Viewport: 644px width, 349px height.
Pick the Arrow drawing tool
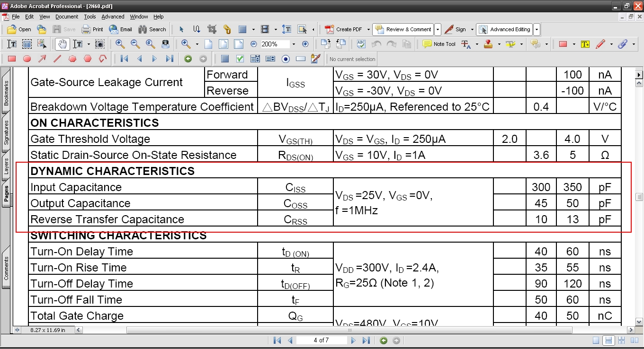click(x=42, y=59)
